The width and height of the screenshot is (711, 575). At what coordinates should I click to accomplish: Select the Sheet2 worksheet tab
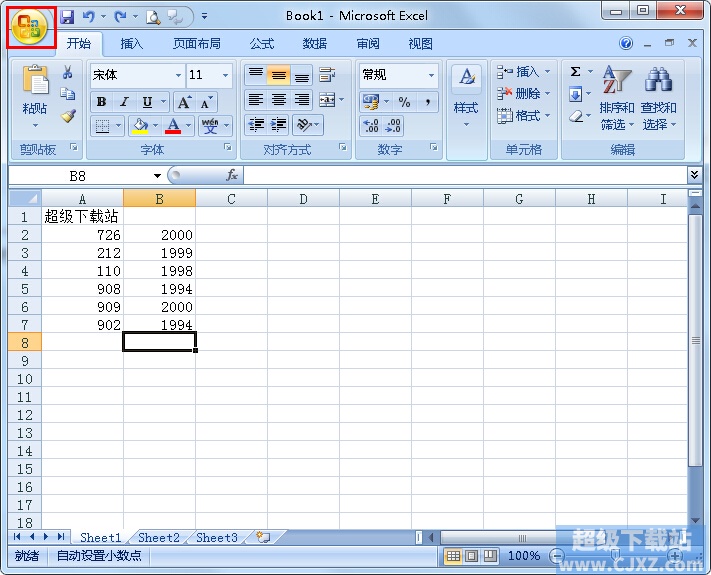pyautogui.click(x=159, y=537)
